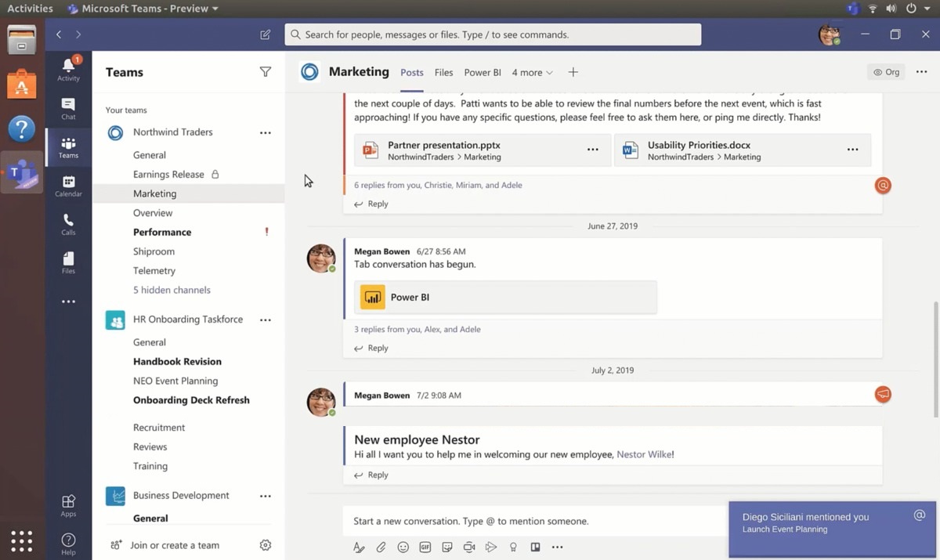940x560 pixels.
Task: Open Manage teams settings gear
Action: click(x=266, y=545)
